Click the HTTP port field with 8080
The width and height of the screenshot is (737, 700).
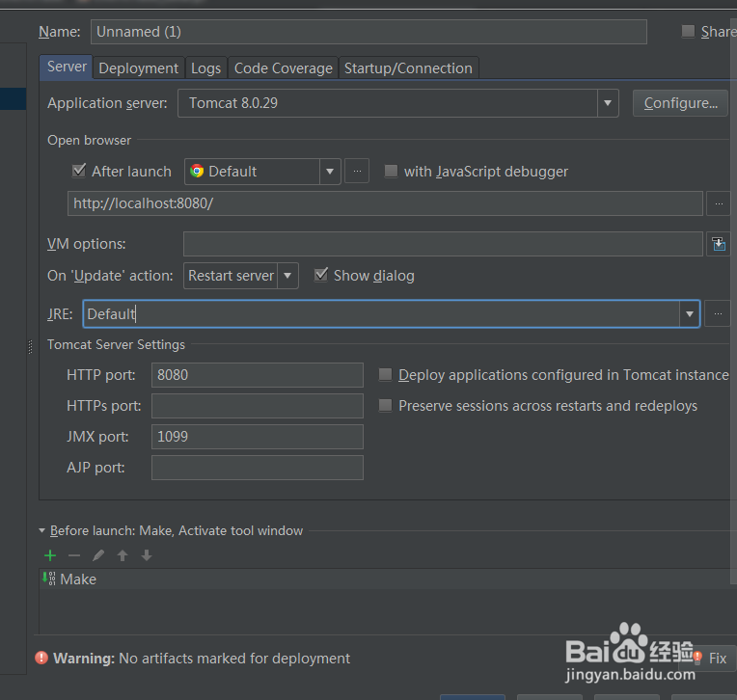tap(258, 375)
